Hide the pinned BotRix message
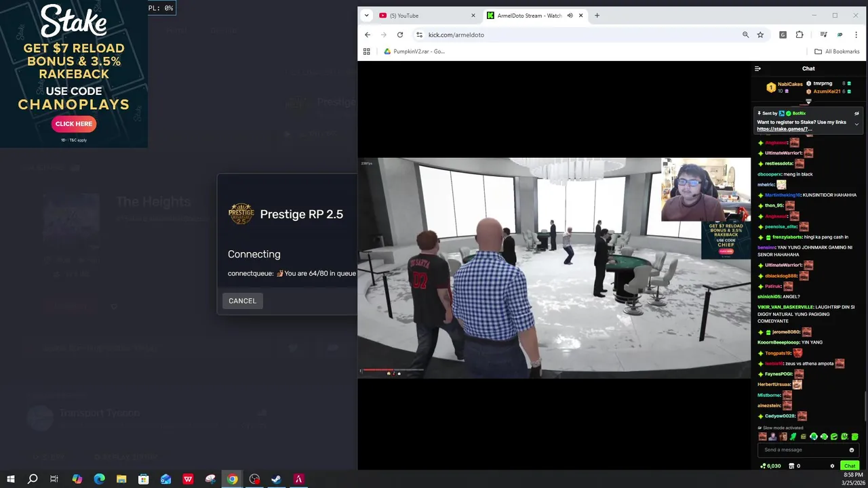 (x=856, y=113)
